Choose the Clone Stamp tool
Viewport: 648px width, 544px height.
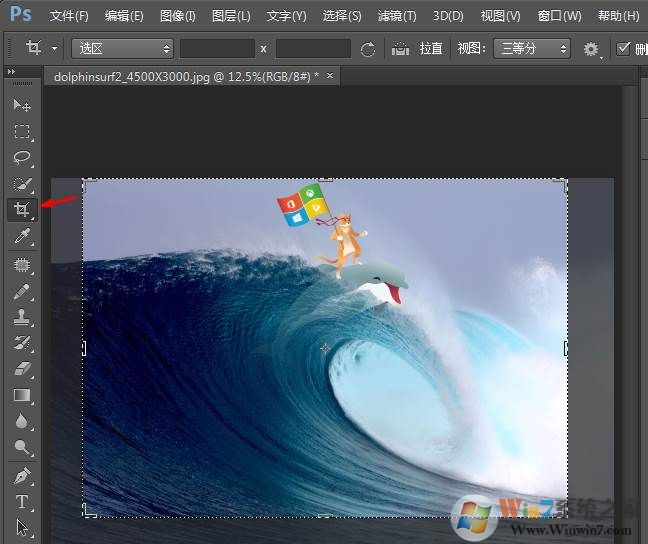[x=21, y=317]
